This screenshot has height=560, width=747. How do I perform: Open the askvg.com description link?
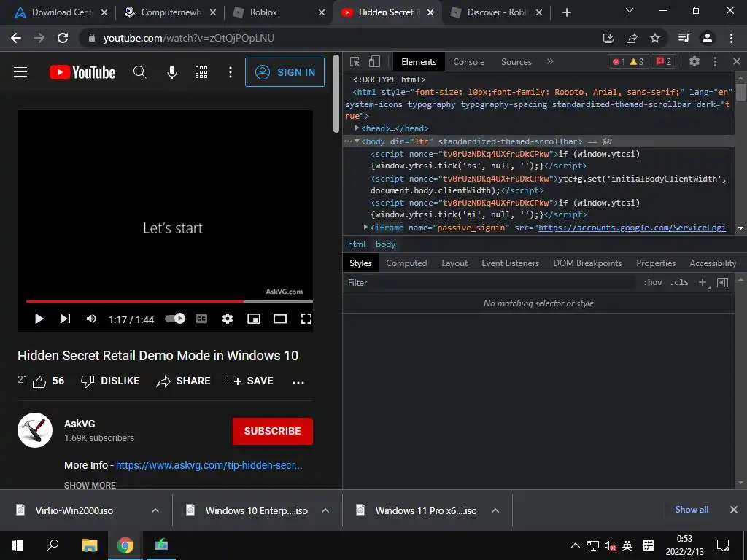[209, 465]
